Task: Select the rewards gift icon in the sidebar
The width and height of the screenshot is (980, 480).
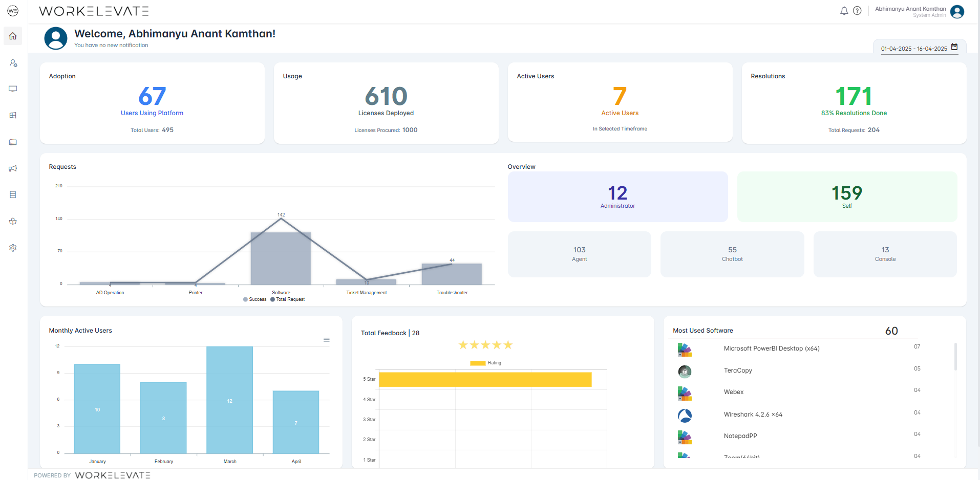Action: [12, 221]
